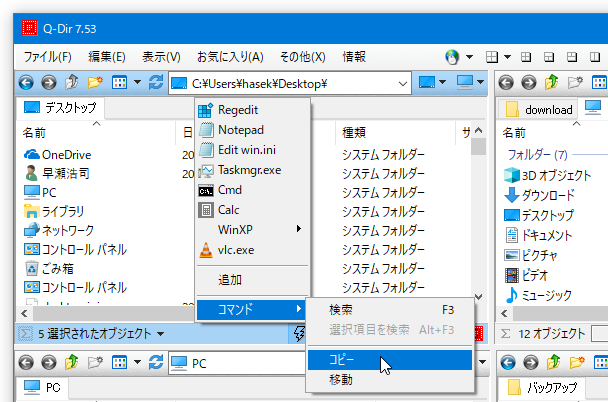Click forward arrow in Desktop pane toolbar
This screenshot has height=402, width=608.
click(48, 83)
